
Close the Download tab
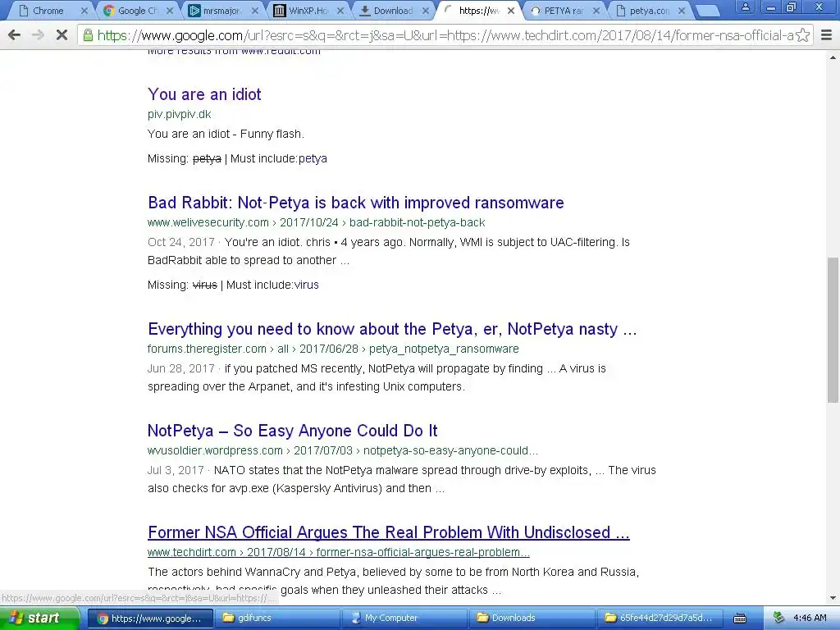(426, 11)
